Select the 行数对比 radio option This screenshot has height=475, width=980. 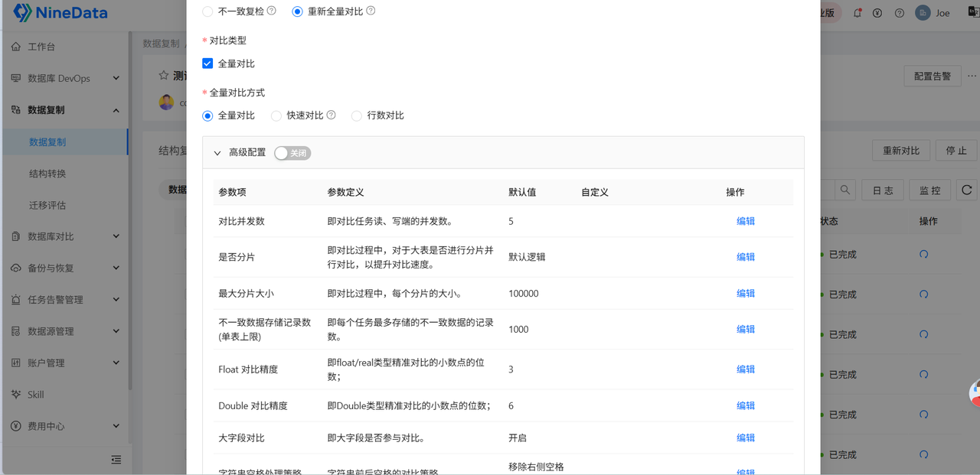[x=357, y=116]
